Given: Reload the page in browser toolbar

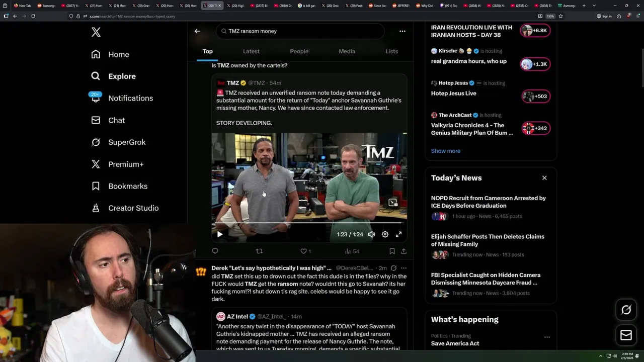Looking at the screenshot, I should click(33, 16).
